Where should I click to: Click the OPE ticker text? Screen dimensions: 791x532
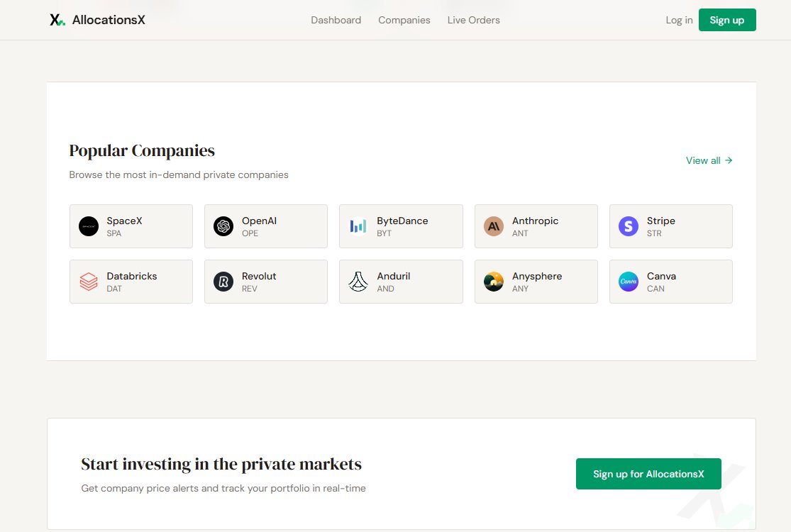pyautogui.click(x=250, y=233)
